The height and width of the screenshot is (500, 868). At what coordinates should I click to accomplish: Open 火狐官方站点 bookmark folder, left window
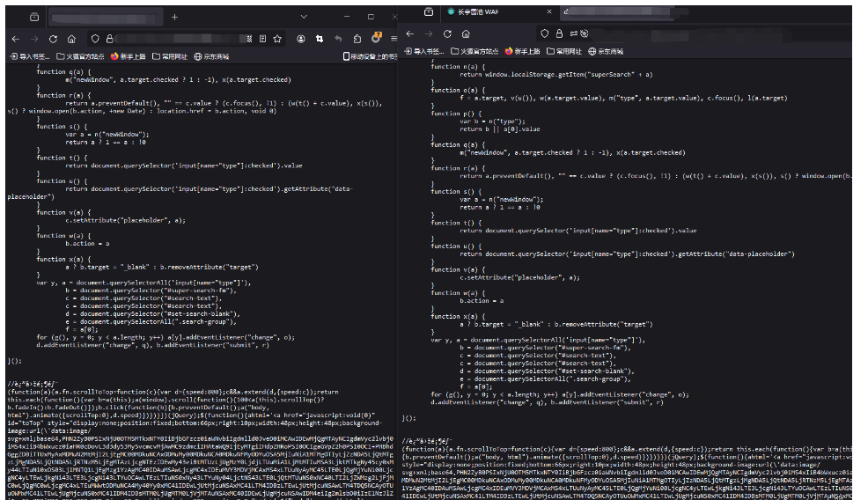click(81, 56)
